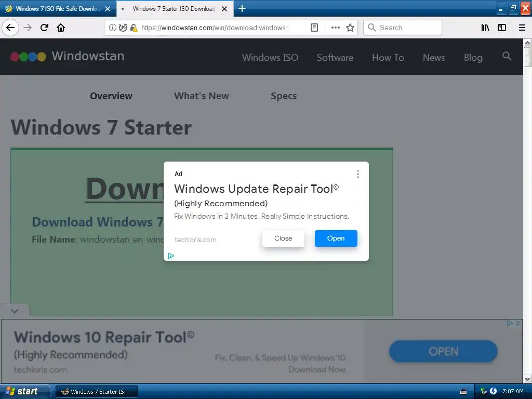Click the blue lightning-bolt tray icon

point(494,391)
